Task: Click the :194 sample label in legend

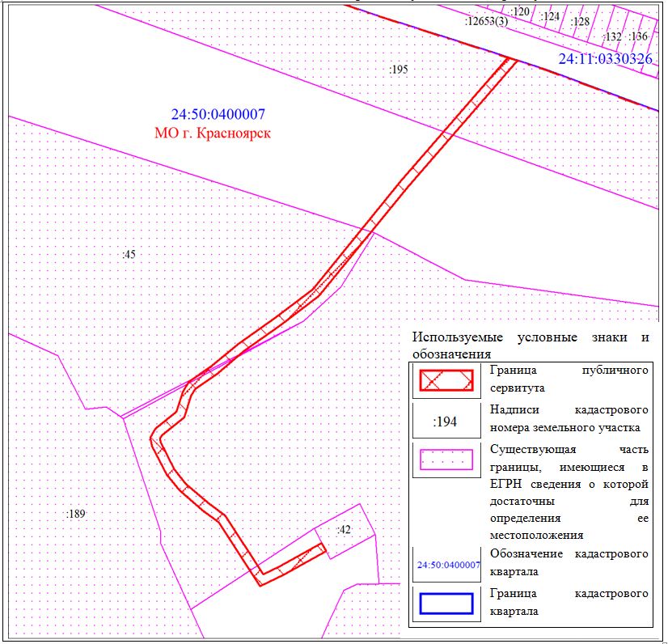Action: pos(446,422)
